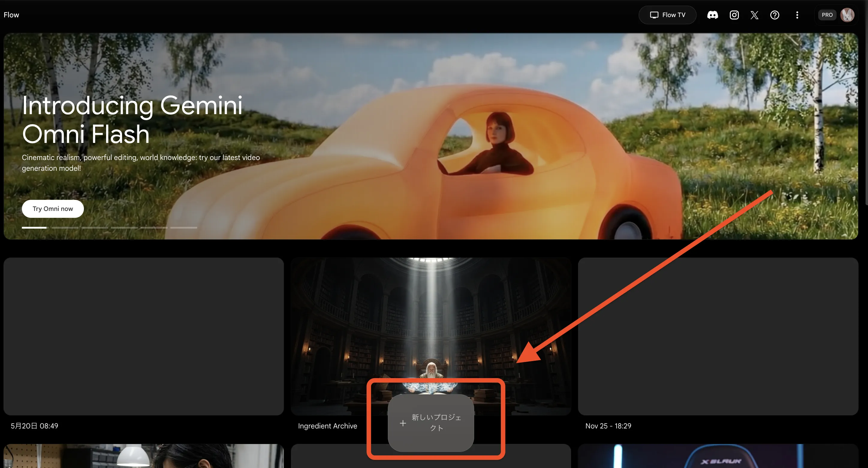Viewport: 868px width, 468px height.
Task: Click the Nov 25 - 18:29 project label
Action: 608,426
